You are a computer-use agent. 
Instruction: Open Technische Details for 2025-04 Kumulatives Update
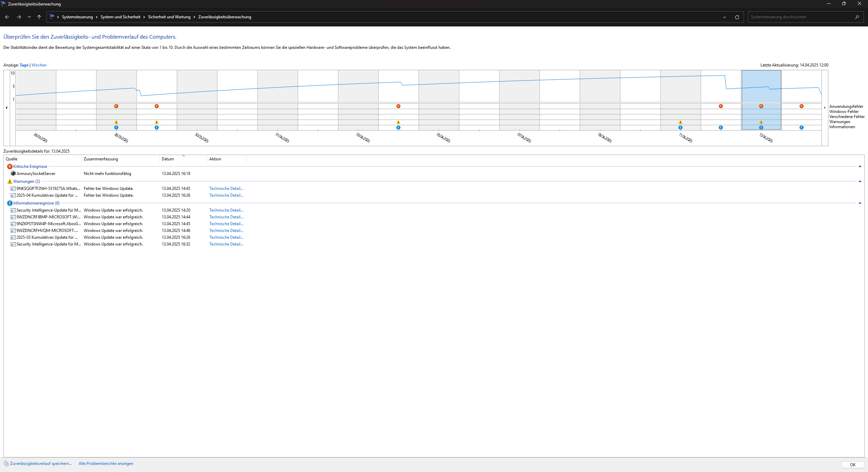(x=226, y=195)
